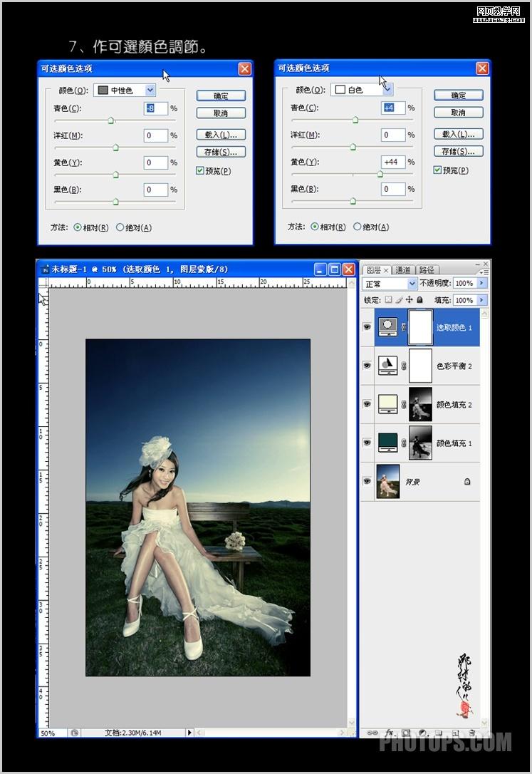Switch to the 路径 tab

tap(427, 270)
